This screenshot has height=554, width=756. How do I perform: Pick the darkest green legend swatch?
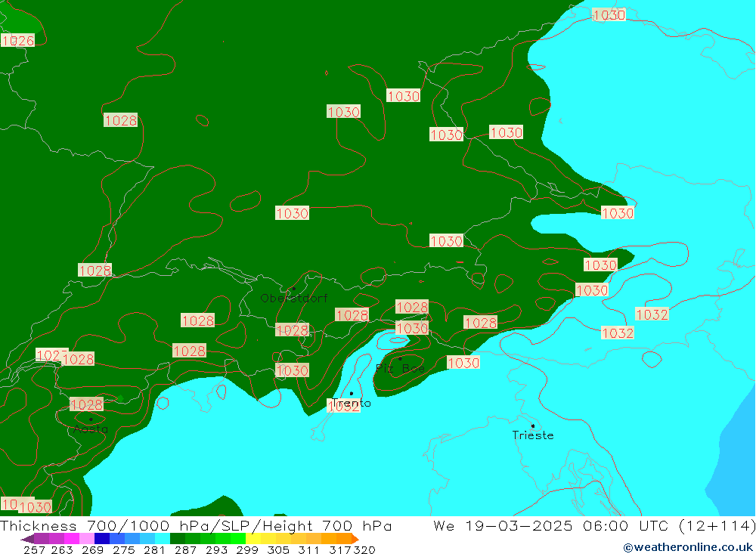[178, 539]
